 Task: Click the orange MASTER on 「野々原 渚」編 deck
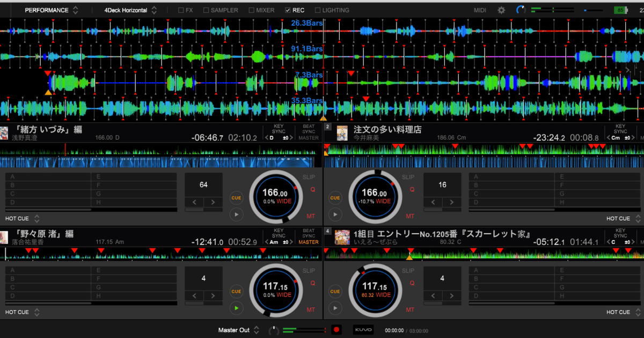(x=309, y=242)
